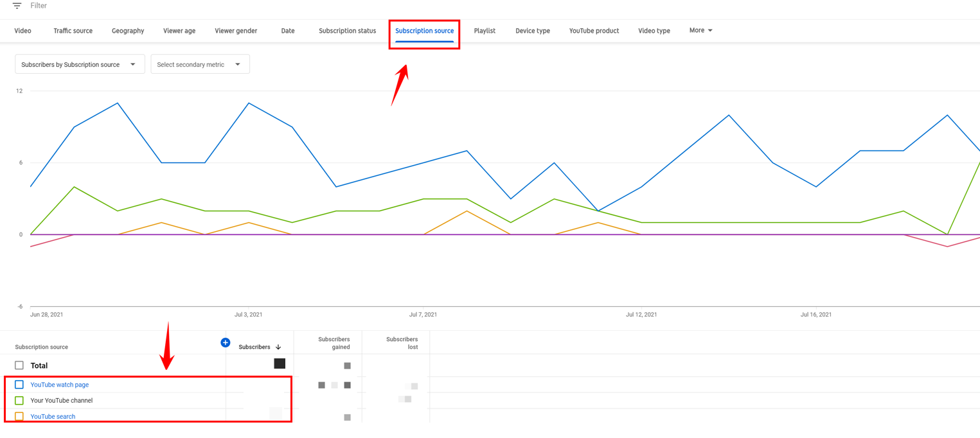Open the YouTube watch page link
The height and width of the screenshot is (438, 980).
(x=60, y=385)
